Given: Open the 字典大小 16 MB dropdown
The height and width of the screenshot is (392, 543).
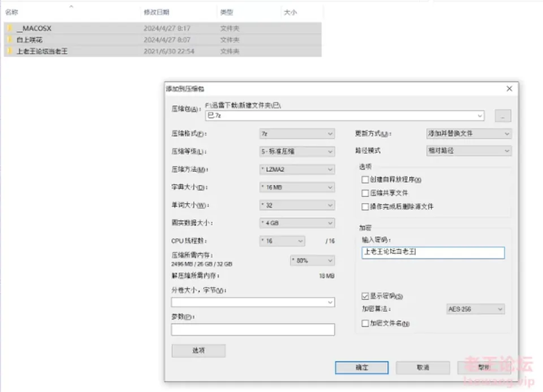Looking at the screenshot, I should click(x=297, y=187).
